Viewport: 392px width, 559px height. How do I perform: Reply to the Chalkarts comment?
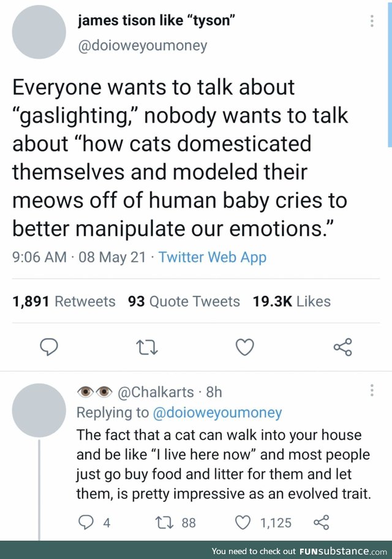point(85,522)
